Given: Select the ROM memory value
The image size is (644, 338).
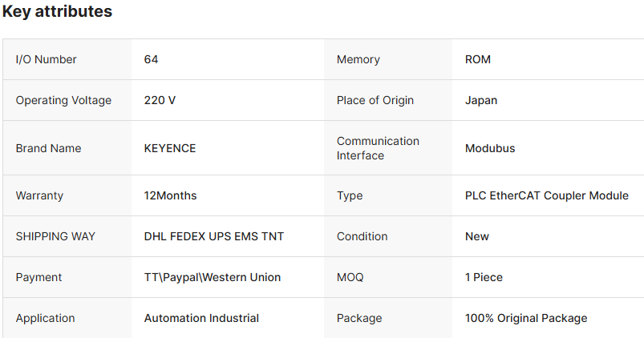Looking at the screenshot, I should pos(478,59).
